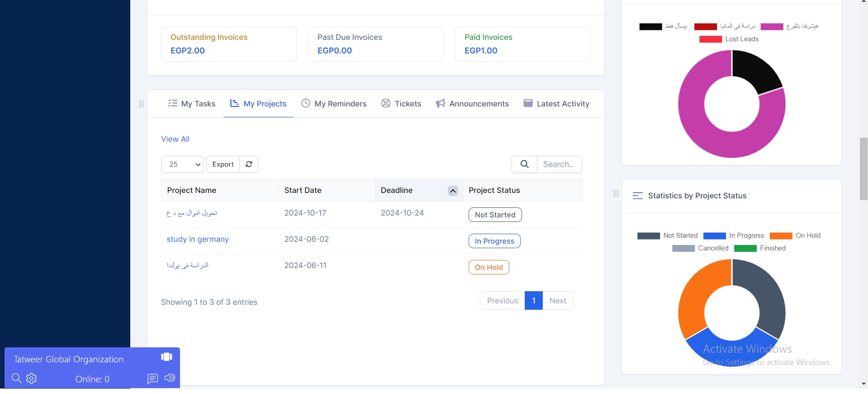Open the Announcements tab
This screenshot has width=868, height=394.
point(472,104)
